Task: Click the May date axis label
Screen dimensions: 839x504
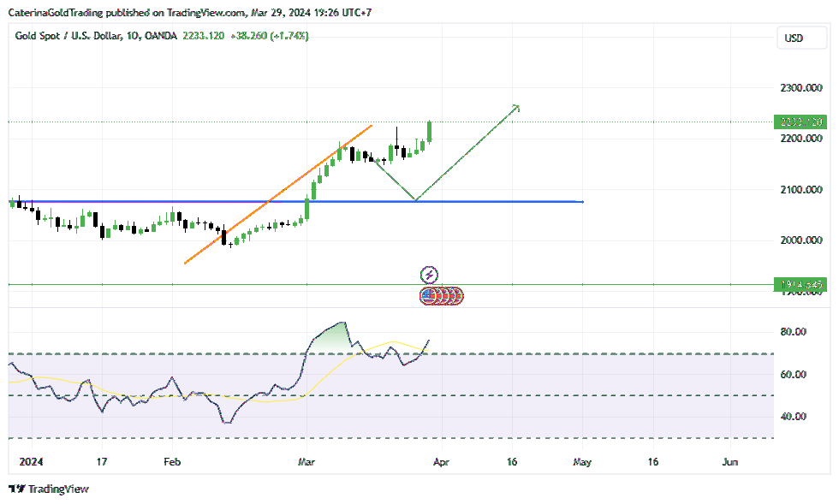Action: [582, 462]
